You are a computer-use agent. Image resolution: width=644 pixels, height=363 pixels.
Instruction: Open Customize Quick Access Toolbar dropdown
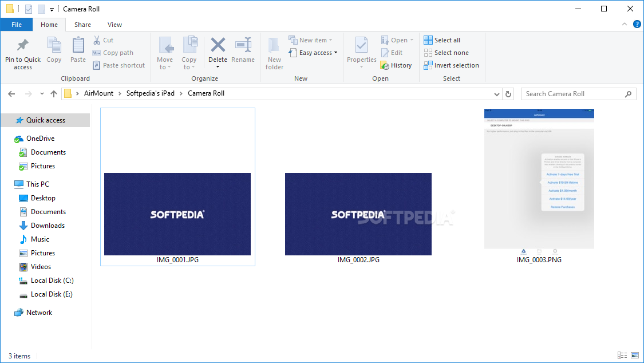point(52,9)
